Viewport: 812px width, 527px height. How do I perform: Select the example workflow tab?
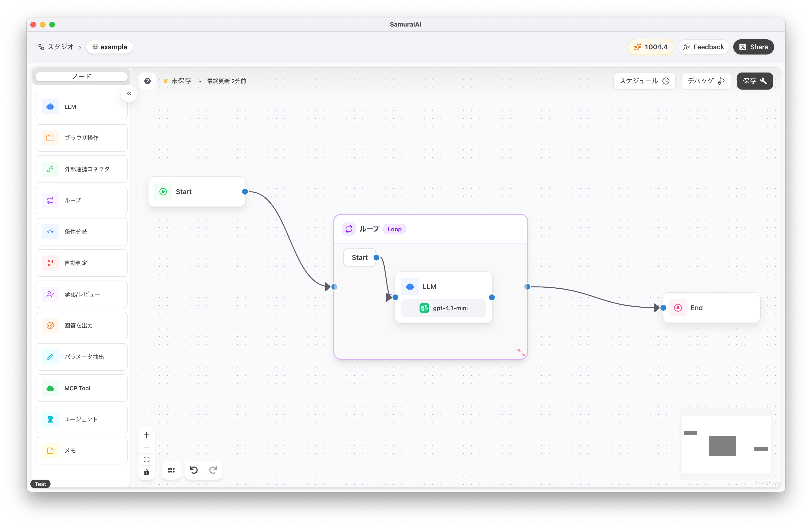click(x=110, y=47)
